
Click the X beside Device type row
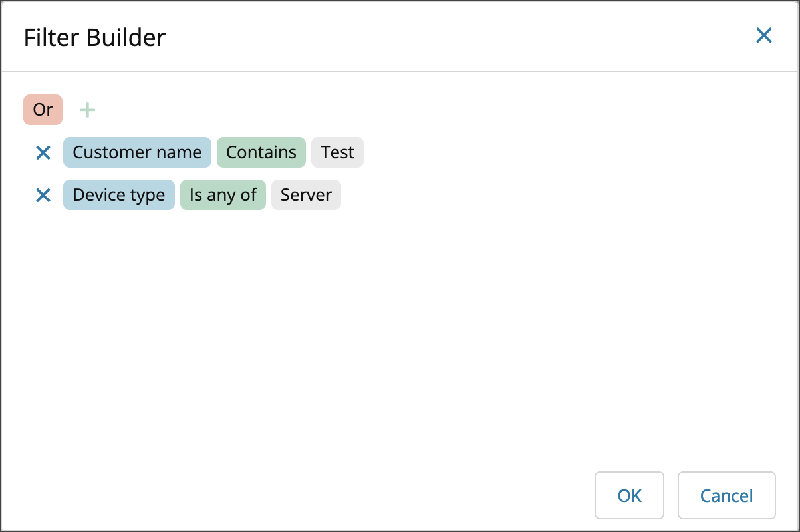click(x=43, y=195)
